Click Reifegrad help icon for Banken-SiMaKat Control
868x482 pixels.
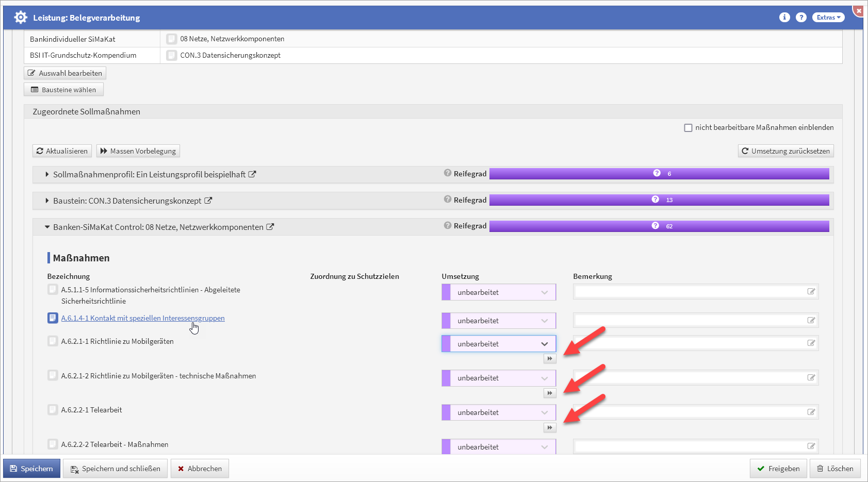pyautogui.click(x=448, y=226)
